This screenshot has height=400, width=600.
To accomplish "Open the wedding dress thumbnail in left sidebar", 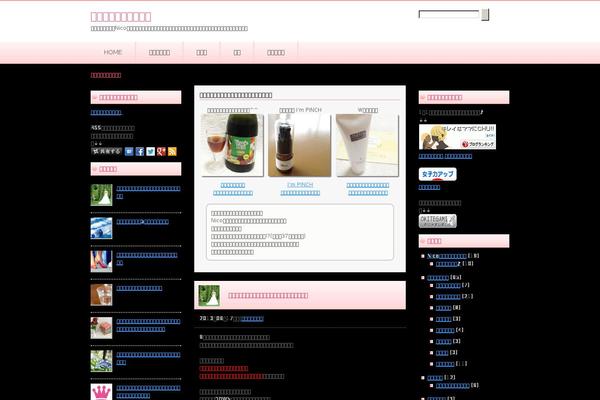I will coord(101,195).
